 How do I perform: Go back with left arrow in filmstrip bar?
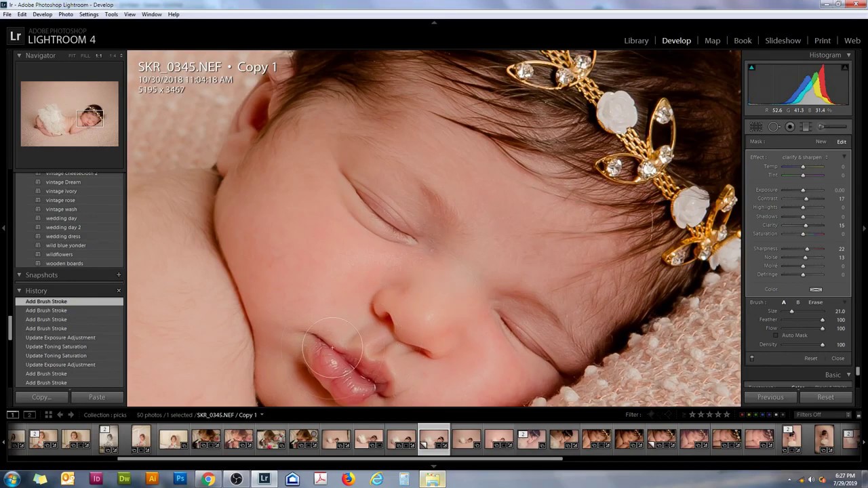[60, 415]
